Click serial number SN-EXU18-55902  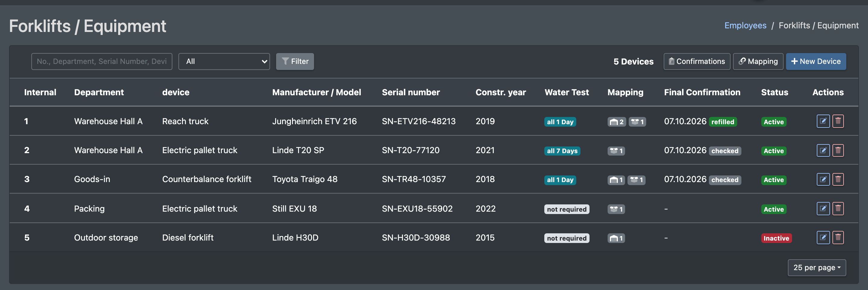[x=417, y=208]
